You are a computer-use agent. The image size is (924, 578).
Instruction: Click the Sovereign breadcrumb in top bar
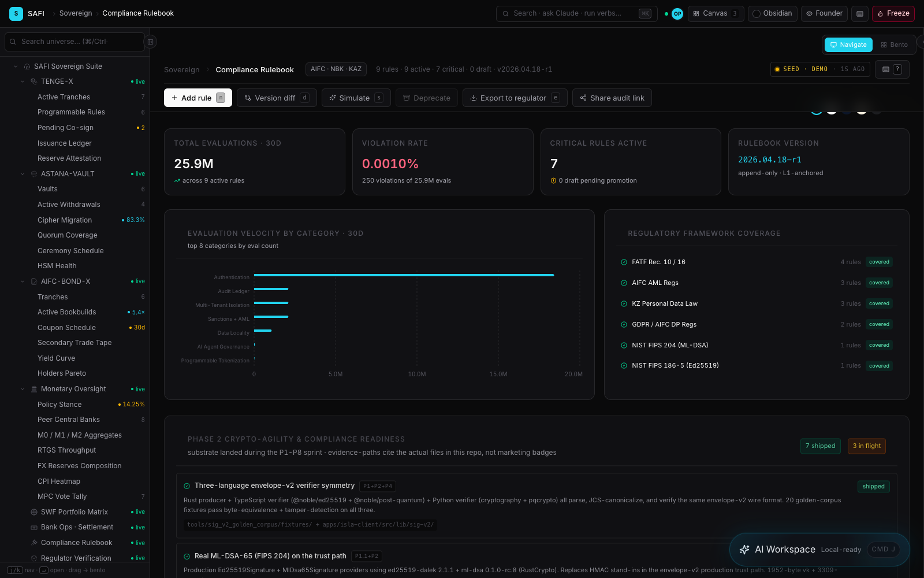pos(76,13)
